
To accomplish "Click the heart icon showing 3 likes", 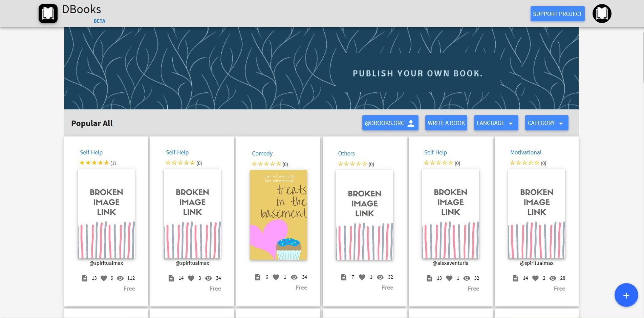I will tap(191, 278).
